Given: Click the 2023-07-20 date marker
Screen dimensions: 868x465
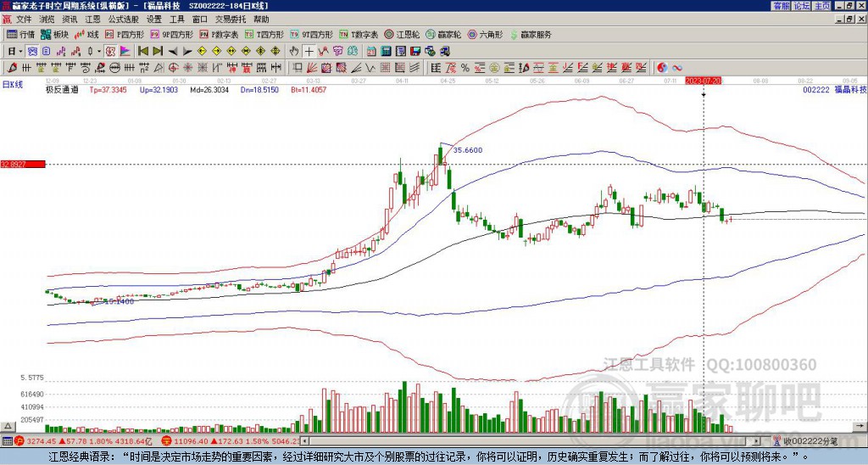Looking at the screenshot, I should [703, 81].
